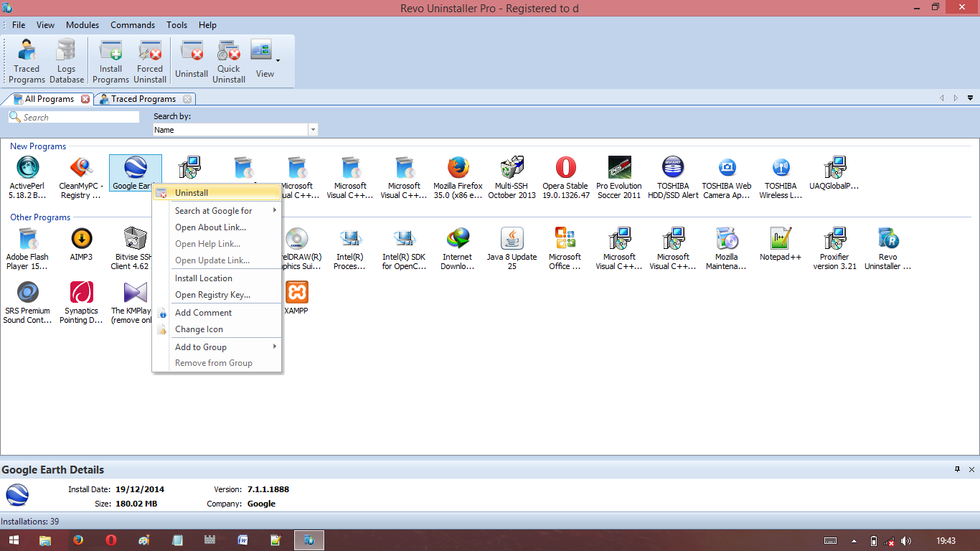Switch to the Traced Programs tab
Image resolution: width=980 pixels, height=551 pixels.
[x=143, y=99]
